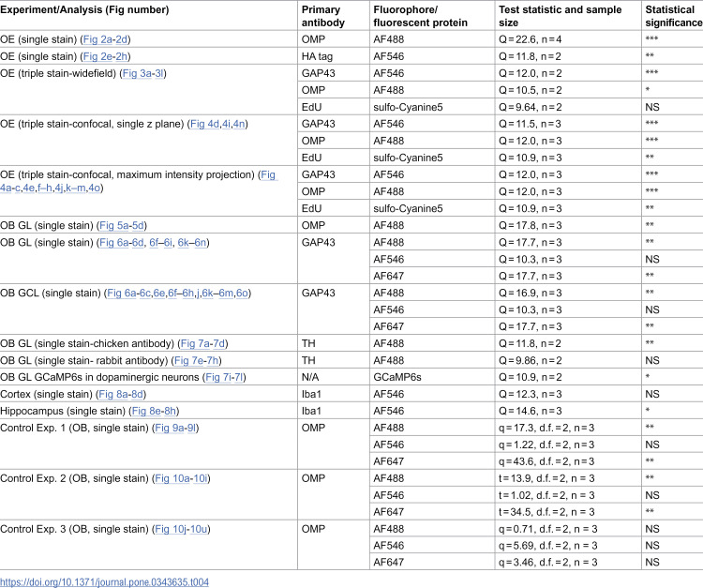Open Fig 4d link in confocal row
This screenshot has width=703, height=588.
[x=204, y=124]
